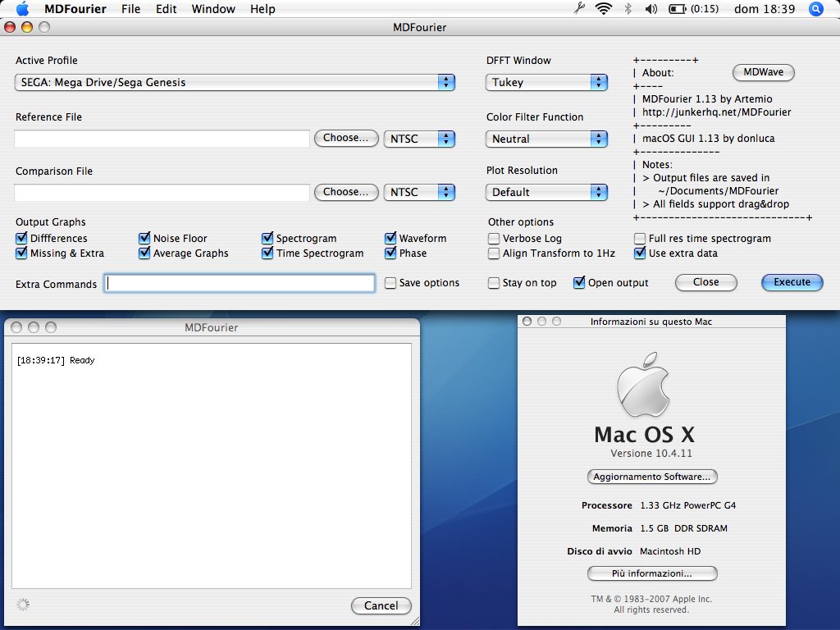Open Comparison File NTSC dropdown
Image resolution: width=840 pixels, height=630 pixels.
tap(419, 192)
